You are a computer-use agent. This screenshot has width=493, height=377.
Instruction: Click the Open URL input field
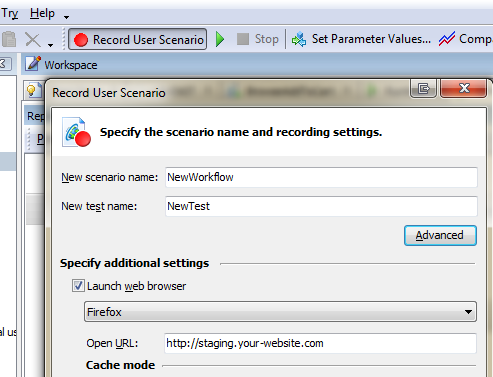click(320, 343)
